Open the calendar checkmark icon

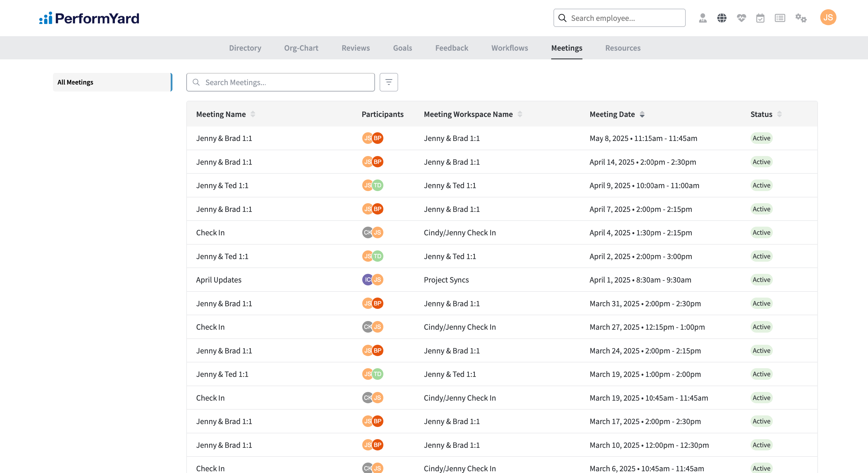[x=760, y=18]
